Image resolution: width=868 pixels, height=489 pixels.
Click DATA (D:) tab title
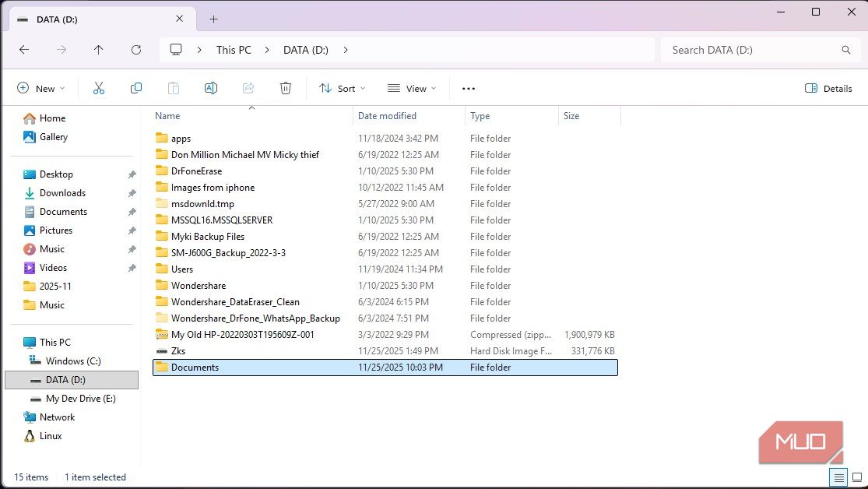coord(57,19)
